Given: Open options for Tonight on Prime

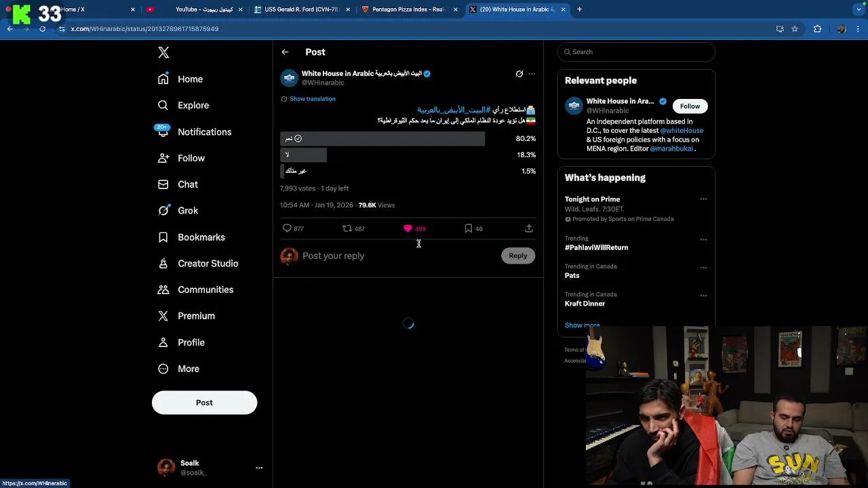Looking at the screenshot, I should tap(703, 199).
